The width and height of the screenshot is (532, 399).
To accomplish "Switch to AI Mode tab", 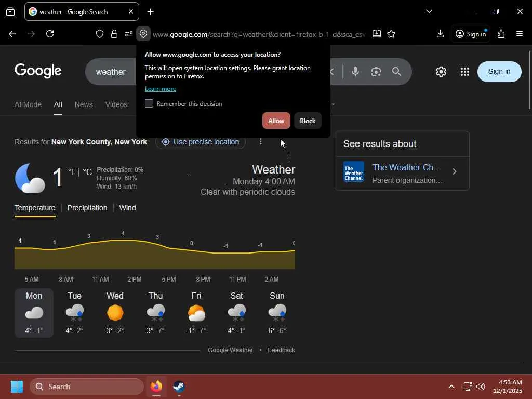I will click(x=28, y=104).
